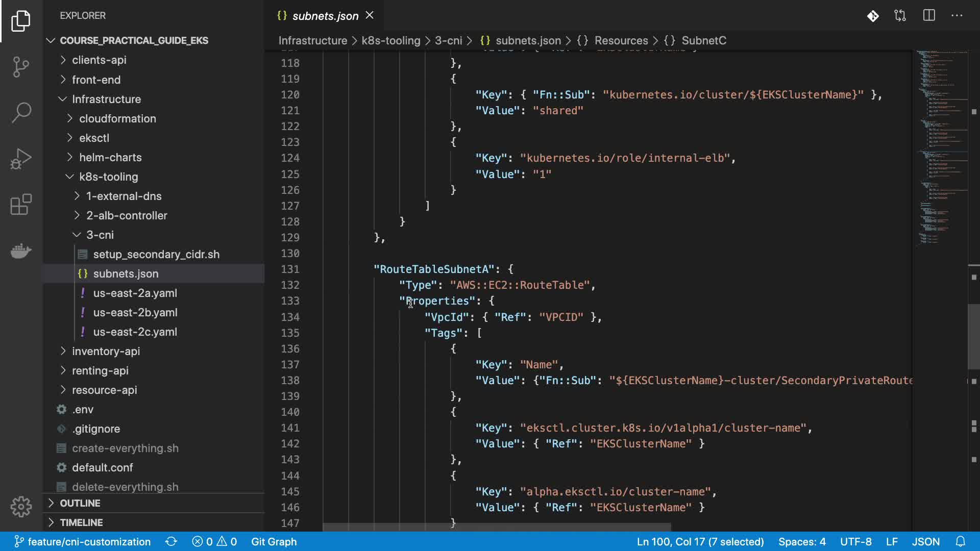This screenshot has width=980, height=551.
Task: Expand the OUTLINE section
Action: [x=80, y=503]
